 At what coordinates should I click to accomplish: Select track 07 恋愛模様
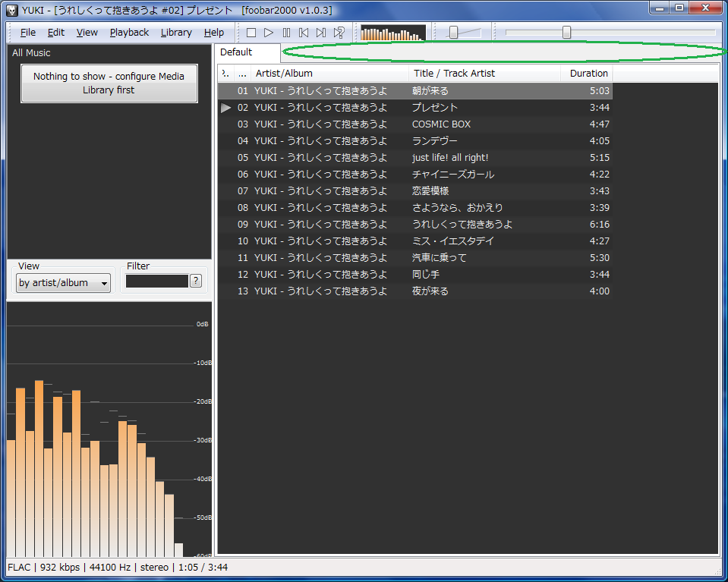point(415,191)
